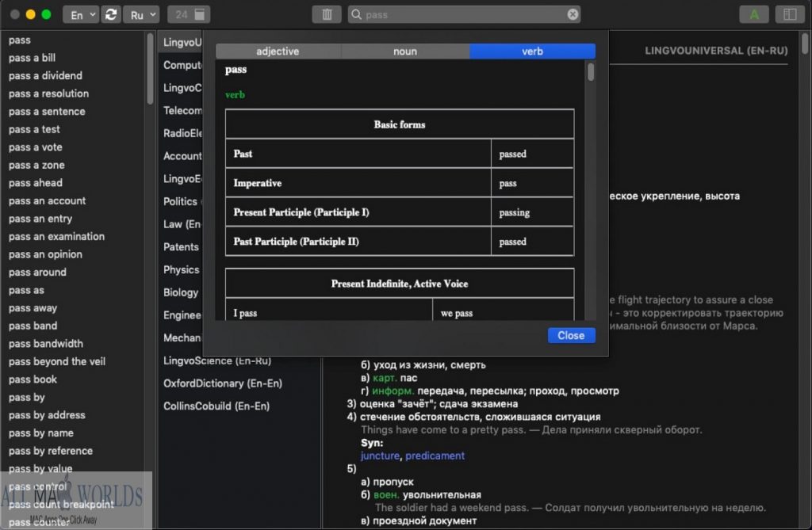Click the word forms dialog scrollbar
Screen dimensions: 812x530
click(x=591, y=71)
